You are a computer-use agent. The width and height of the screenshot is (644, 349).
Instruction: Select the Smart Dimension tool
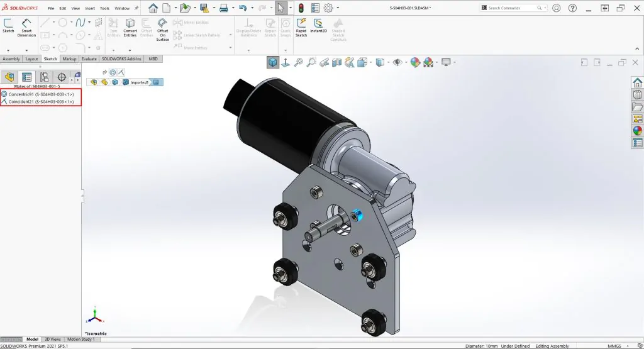(26, 28)
